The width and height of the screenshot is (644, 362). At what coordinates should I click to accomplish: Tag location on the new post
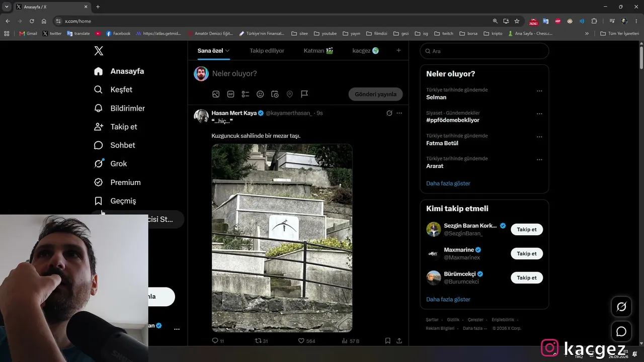tap(290, 94)
